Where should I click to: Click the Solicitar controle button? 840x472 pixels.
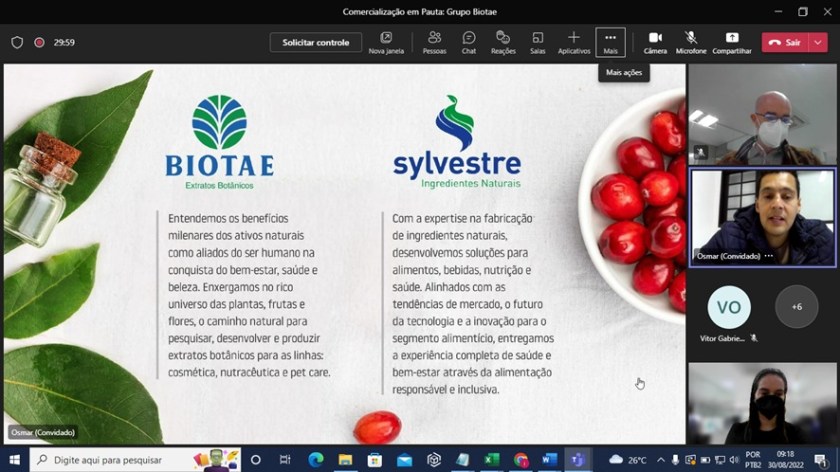[315, 43]
